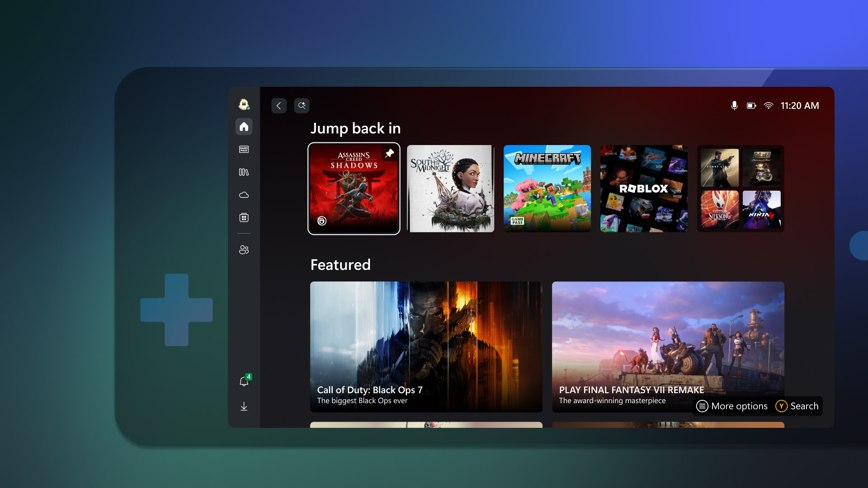Screen dimensions: 868x488
Task: Open the friends and social icon
Action: [x=244, y=250]
